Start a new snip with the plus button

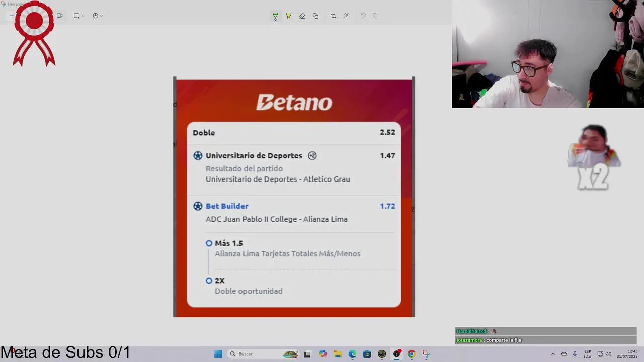tap(11, 16)
